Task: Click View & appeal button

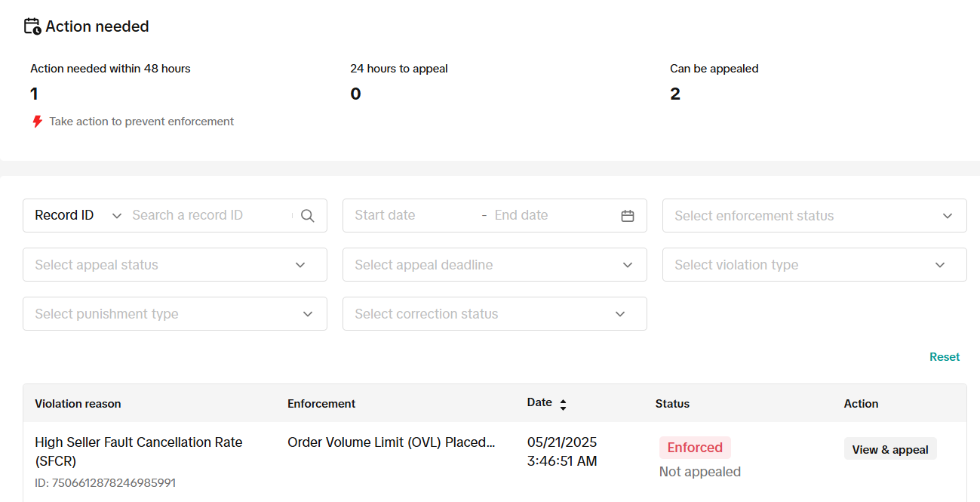Action: pos(889,449)
